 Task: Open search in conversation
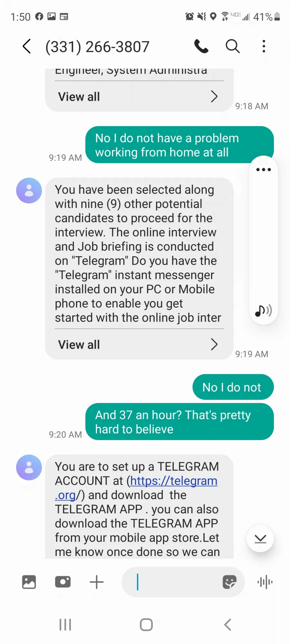[232, 46]
